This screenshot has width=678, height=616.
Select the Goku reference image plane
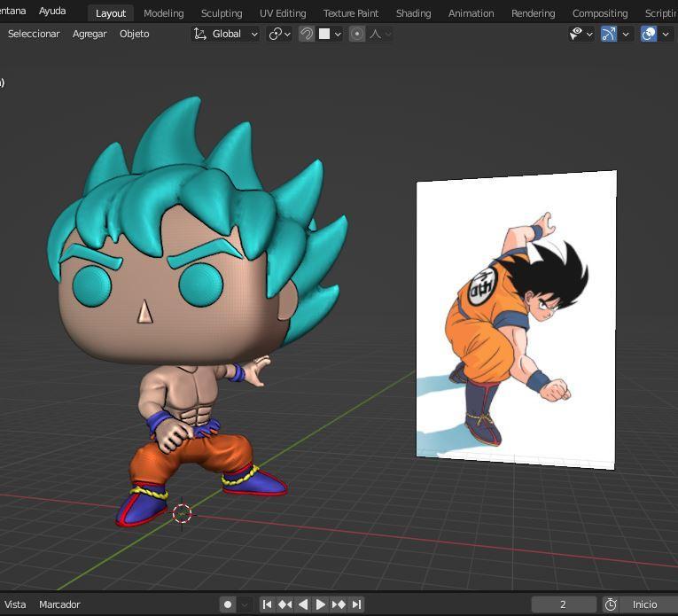point(517,319)
